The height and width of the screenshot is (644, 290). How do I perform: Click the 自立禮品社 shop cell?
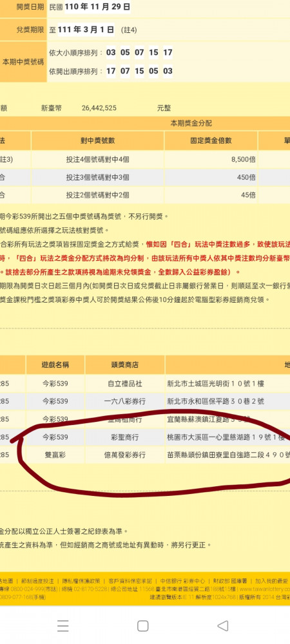point(125,384)
